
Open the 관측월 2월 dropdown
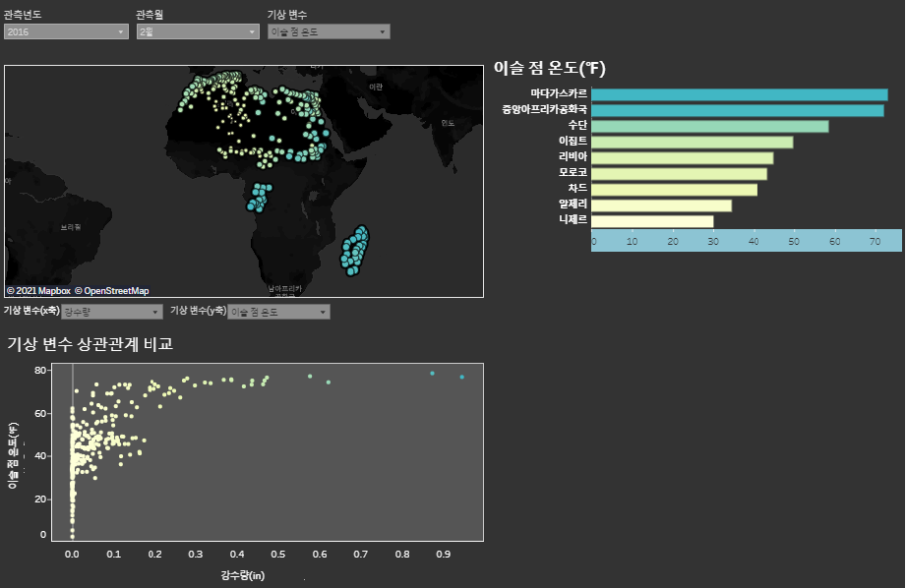(x=198, y=31)
